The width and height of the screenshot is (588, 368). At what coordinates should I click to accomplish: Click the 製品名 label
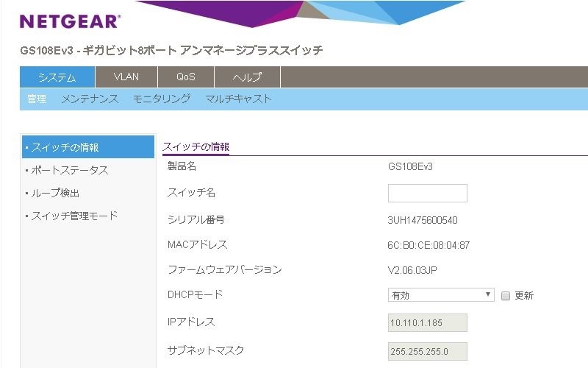point(182,166)
